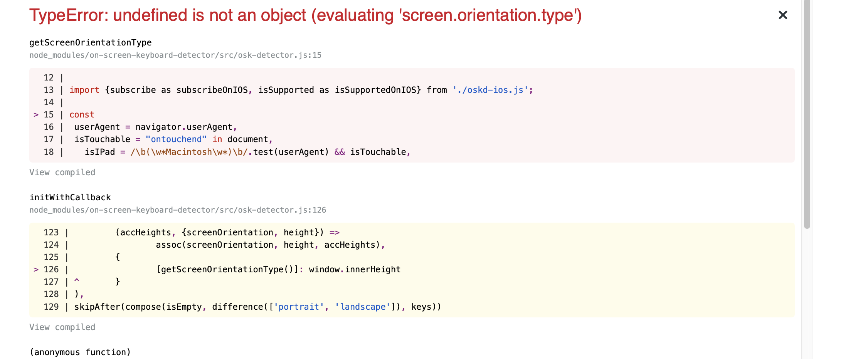868x359 pixels.
Task: Click the "ontouchend" string on line 17
Action: pyautogui.click(x=176, y=139)
